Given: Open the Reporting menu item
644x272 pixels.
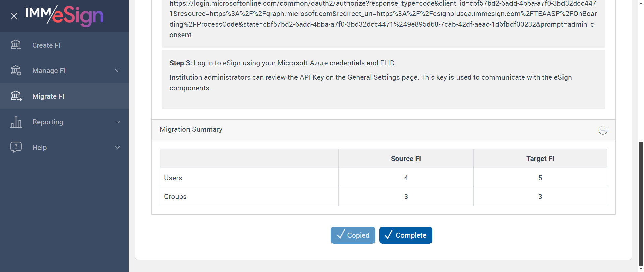Looking at the screenshot, I should (x=48, y=122).
